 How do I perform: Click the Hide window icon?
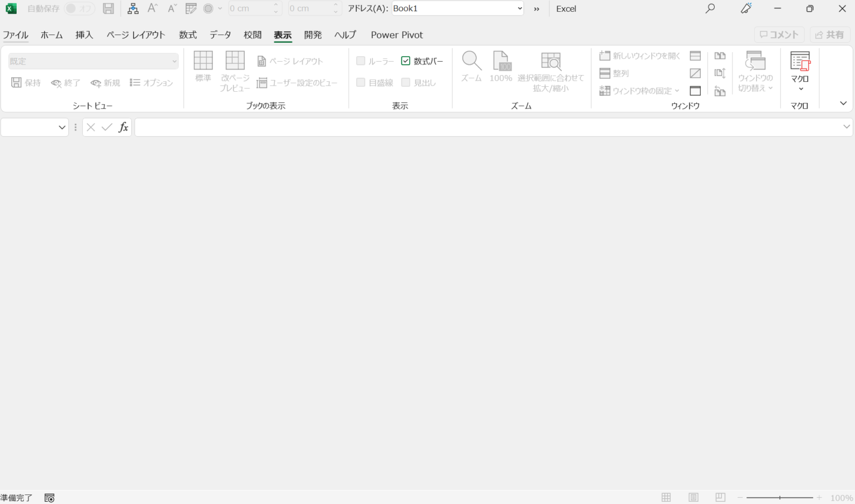(695, 73)
